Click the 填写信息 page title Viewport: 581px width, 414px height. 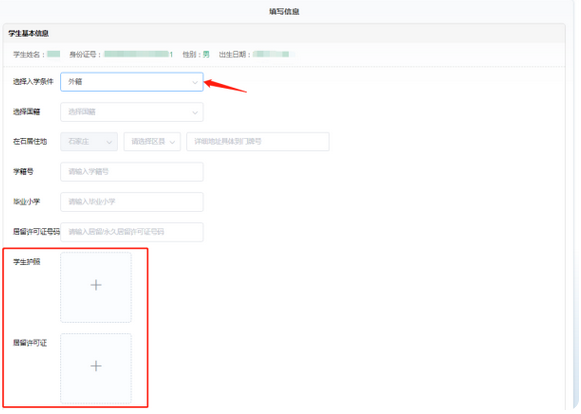(284, 11)
